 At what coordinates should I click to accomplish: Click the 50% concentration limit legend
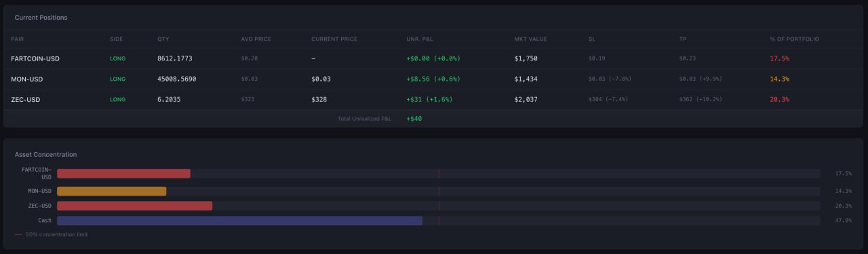(51, 234)
